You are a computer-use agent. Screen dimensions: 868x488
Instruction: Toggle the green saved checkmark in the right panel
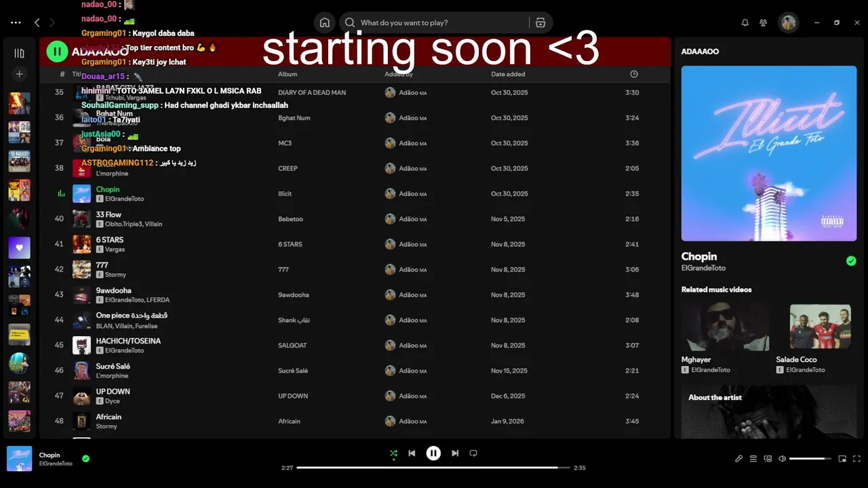click(851, 261)
